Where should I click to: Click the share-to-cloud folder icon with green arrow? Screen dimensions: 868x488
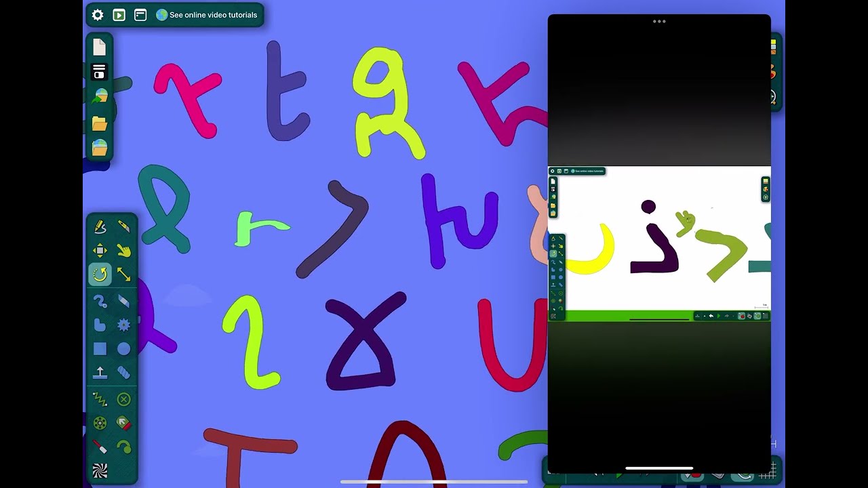100,96
